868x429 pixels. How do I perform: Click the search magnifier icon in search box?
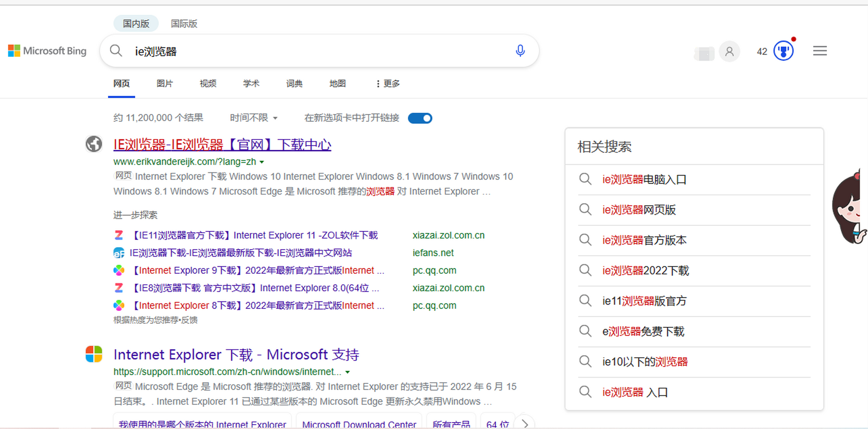[x=116, y=51]
